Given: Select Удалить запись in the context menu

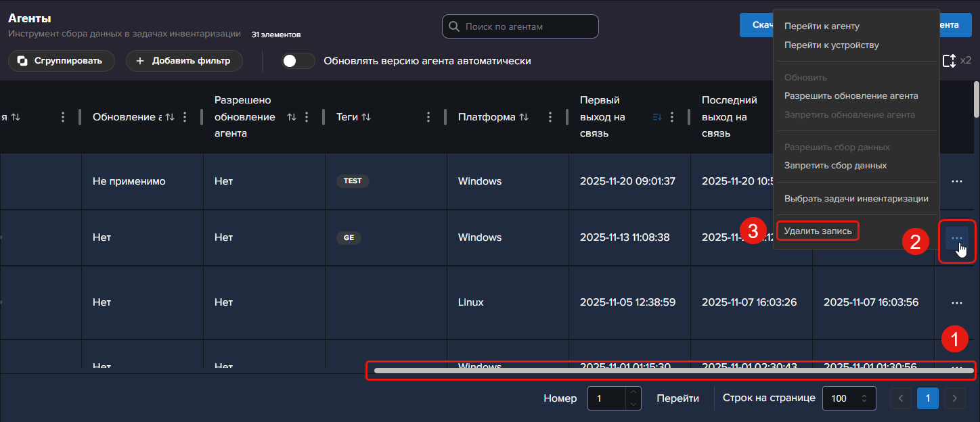Looking at the screenshot, I should click(x=818, y=231).
